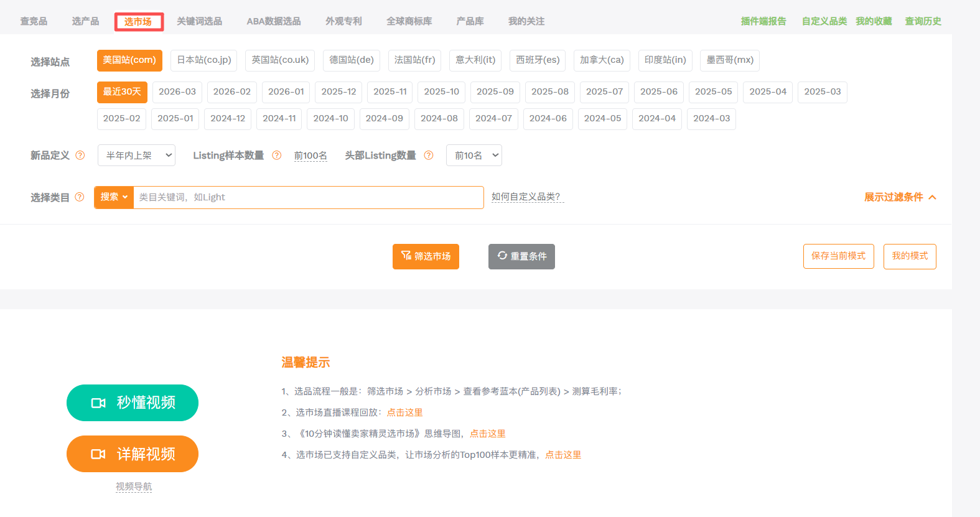Open the ABA数据选品 tab
980x517 pixels.
tap(273, 21)
